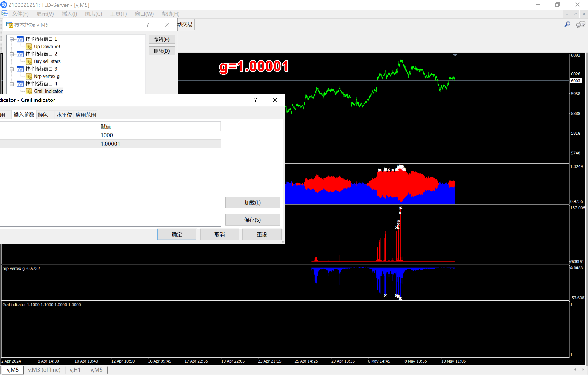Open the 应用范围 tab
The width and height of the screenshot is (588, 375).
86,115
